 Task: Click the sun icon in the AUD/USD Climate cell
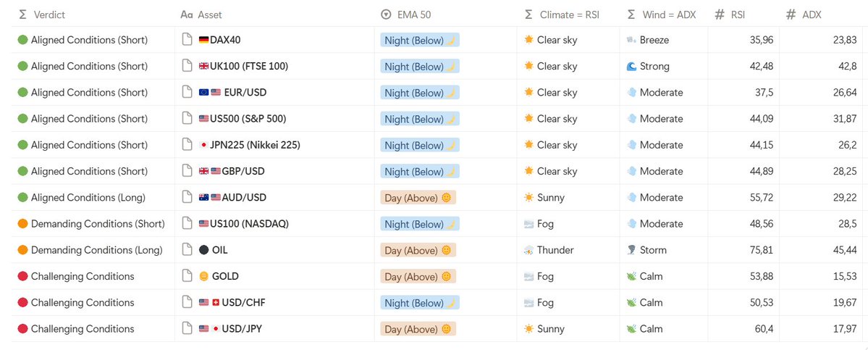(x=529, y=197)
